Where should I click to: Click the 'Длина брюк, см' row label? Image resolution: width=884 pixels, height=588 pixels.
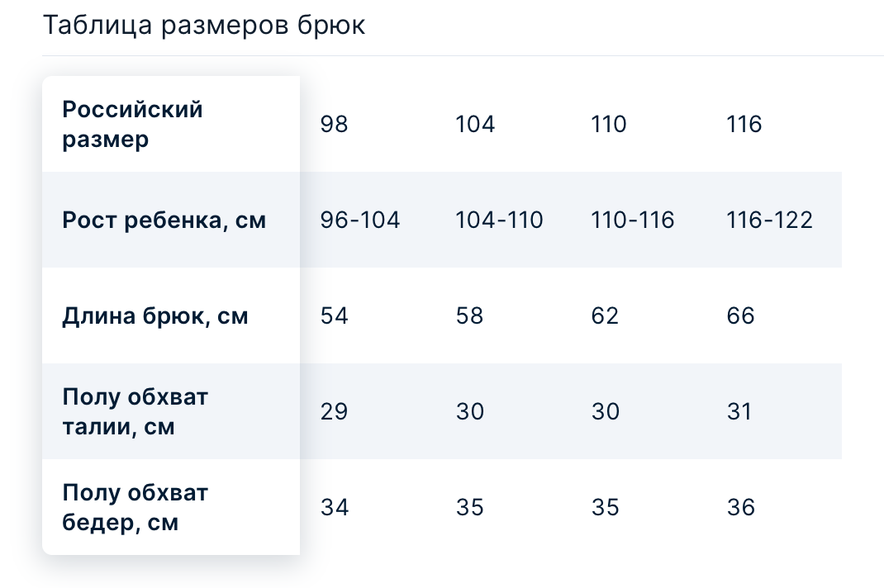(155, 315)
